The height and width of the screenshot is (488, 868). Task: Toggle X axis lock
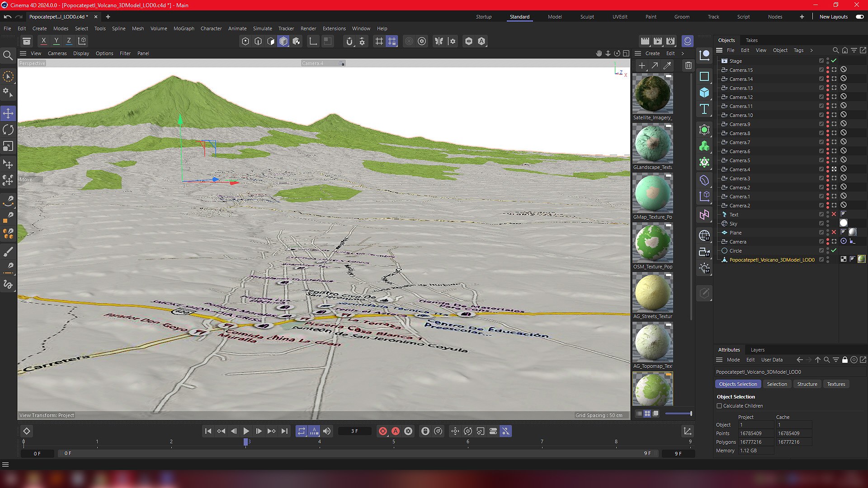coord(43,41)
